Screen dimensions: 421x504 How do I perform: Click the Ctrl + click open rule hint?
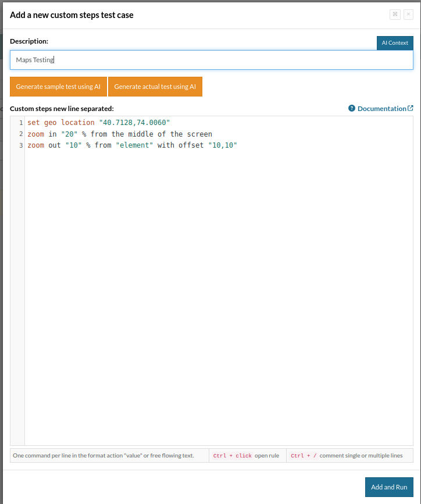247,456
